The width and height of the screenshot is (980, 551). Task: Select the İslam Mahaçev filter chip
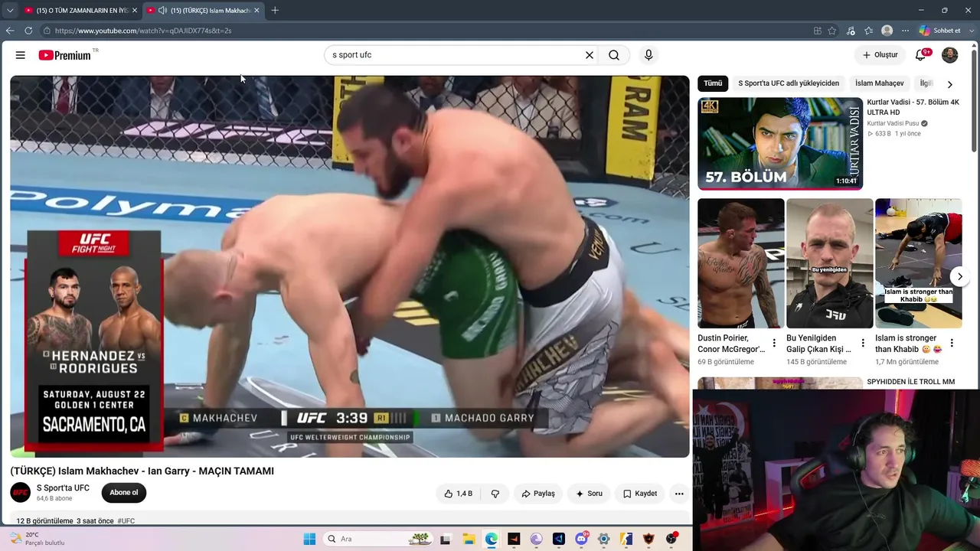(x=879, y=83)
